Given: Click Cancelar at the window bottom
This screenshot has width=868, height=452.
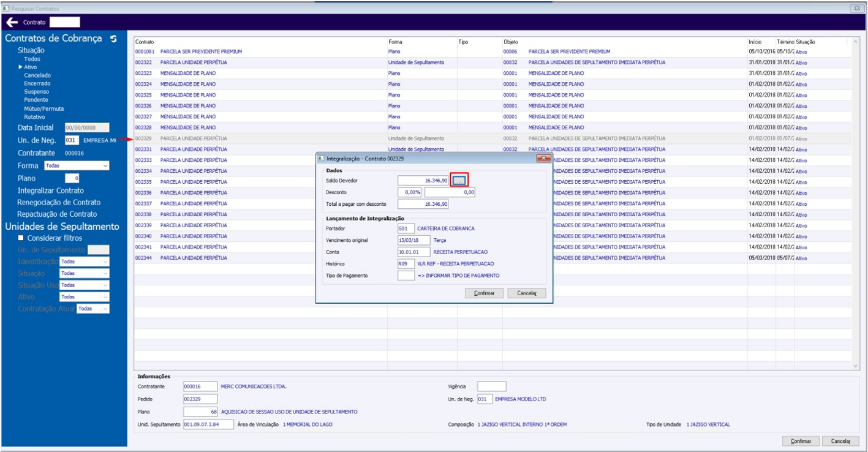Looking at the screenshot, I should pos(840,441).
